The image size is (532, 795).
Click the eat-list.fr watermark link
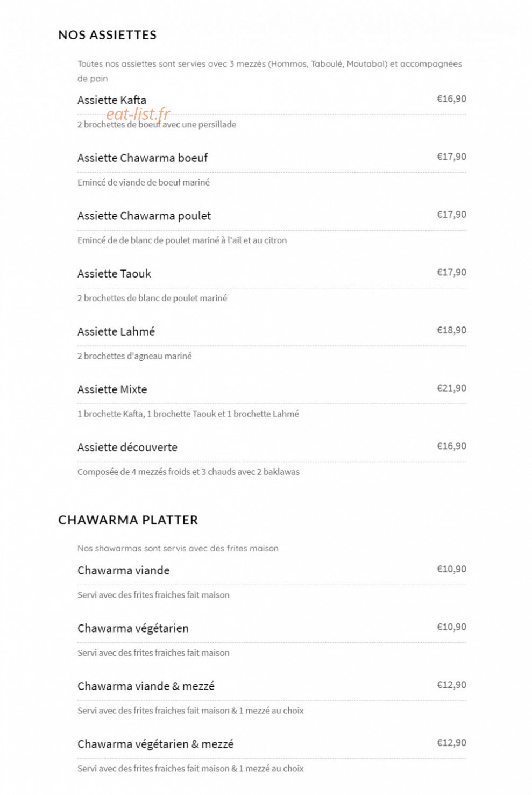point(138,114)
